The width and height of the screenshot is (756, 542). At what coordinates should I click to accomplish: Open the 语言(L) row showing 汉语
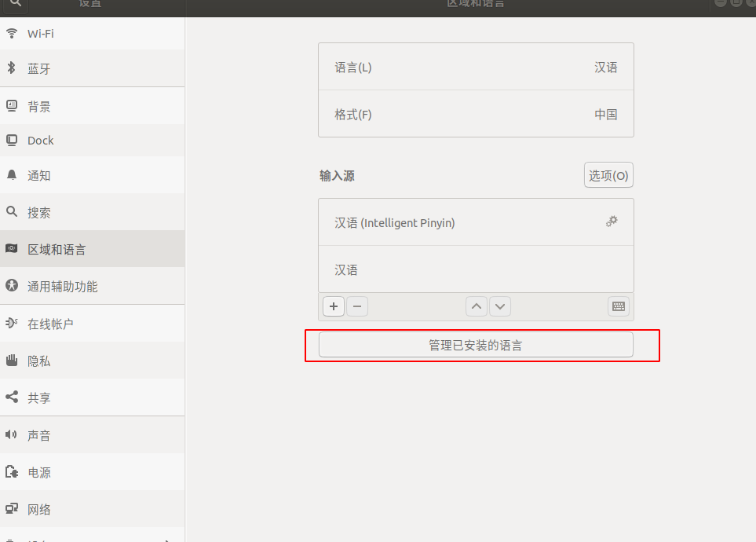(x=476, y=67)
